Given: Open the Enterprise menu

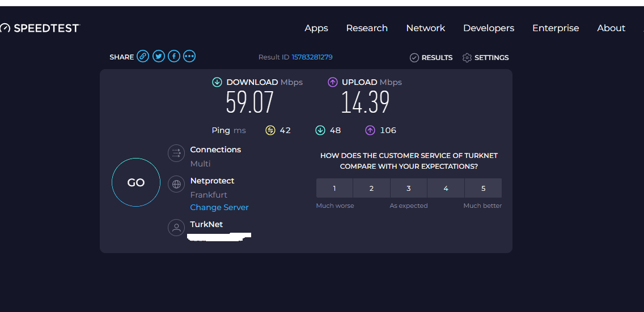Looking at the screenshot, I should point(556,28).
